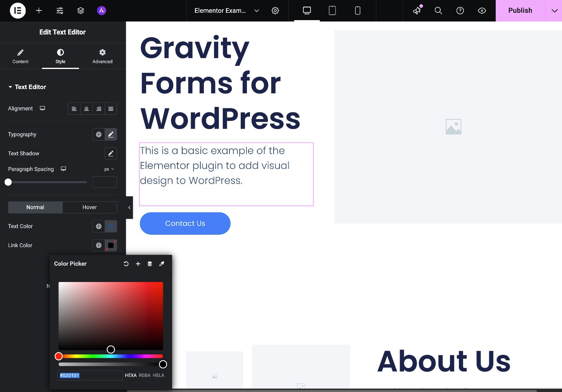
Task: Expand the Publish options arrow
Action: point(554,10)
